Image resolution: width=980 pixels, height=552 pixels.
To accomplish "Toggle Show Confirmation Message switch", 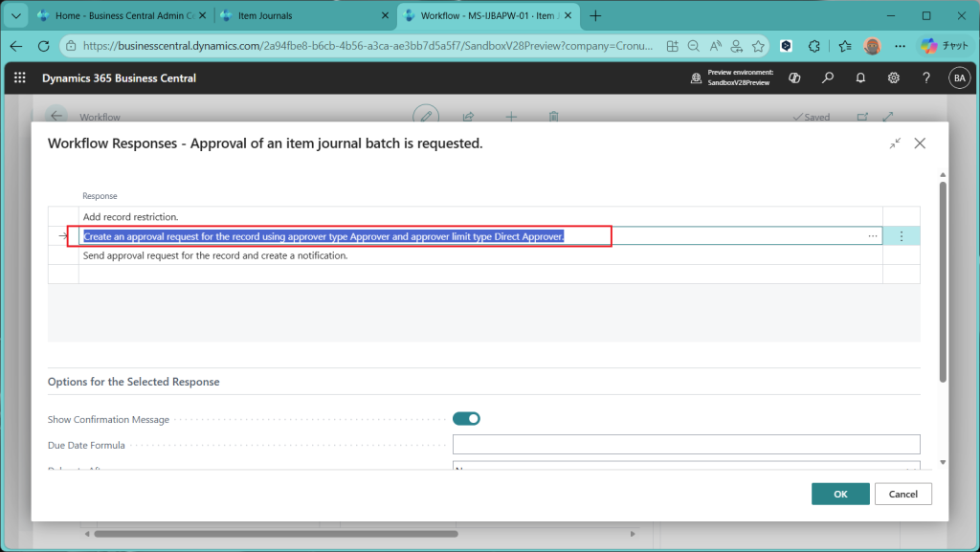I will 466,419.
